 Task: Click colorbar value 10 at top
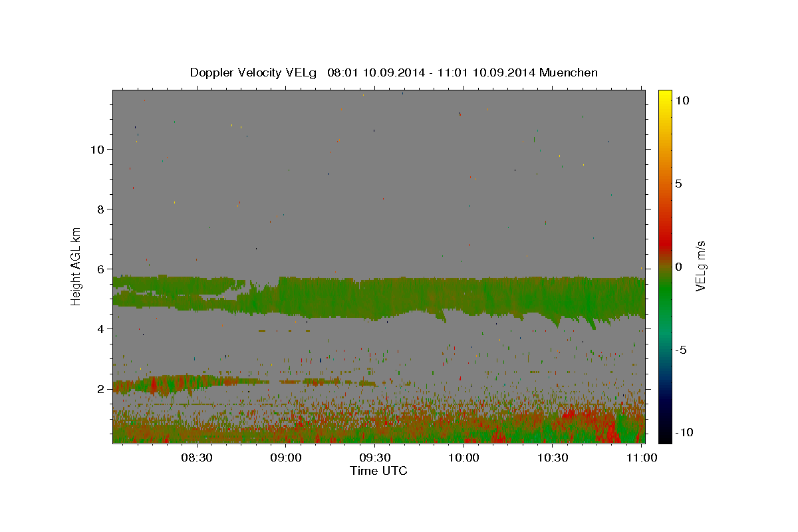pyautogui.click(x=682, y=100)
